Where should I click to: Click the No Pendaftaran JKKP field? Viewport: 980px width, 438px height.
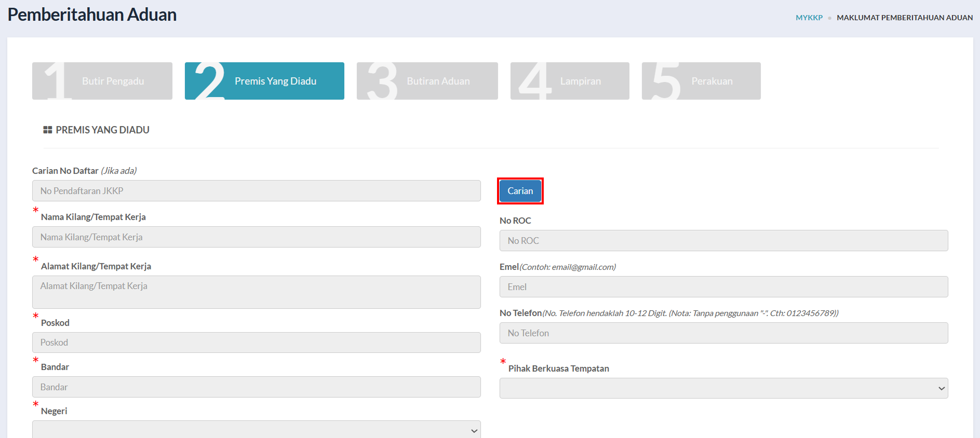(257, 191)
